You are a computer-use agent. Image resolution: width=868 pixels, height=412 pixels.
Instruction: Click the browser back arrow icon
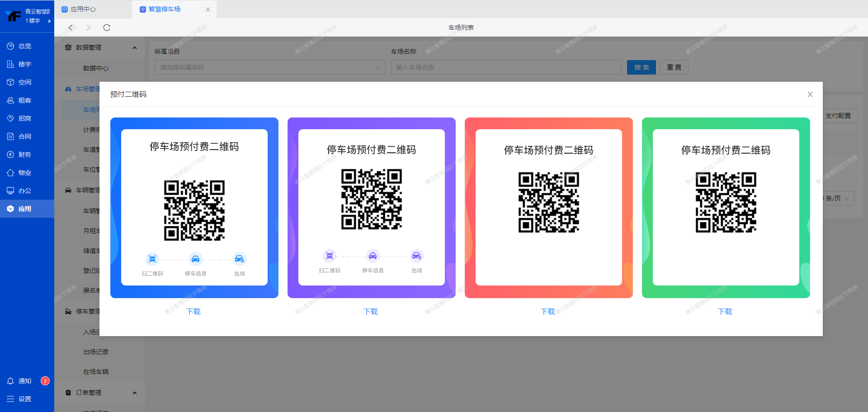click(71, 28)
